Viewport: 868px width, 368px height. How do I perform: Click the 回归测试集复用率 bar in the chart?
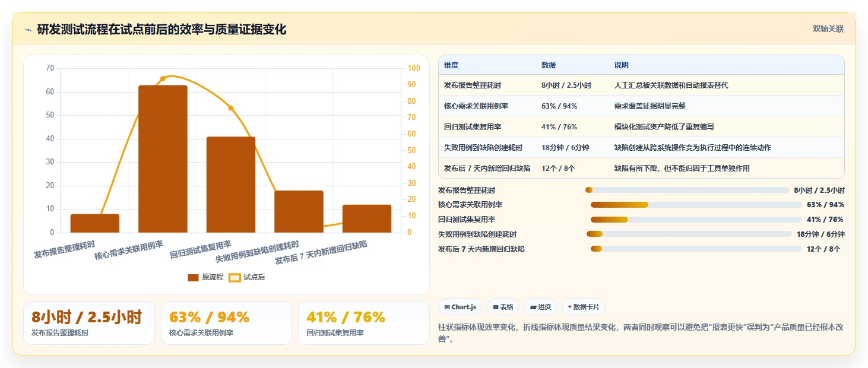pyautogui.click(x=231, y=185)
